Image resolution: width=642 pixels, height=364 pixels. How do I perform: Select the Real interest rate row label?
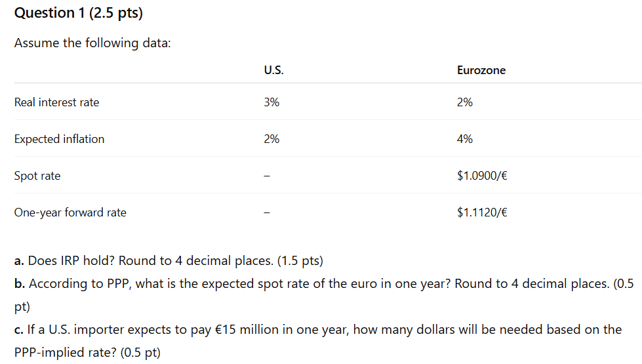click(57, 102)
